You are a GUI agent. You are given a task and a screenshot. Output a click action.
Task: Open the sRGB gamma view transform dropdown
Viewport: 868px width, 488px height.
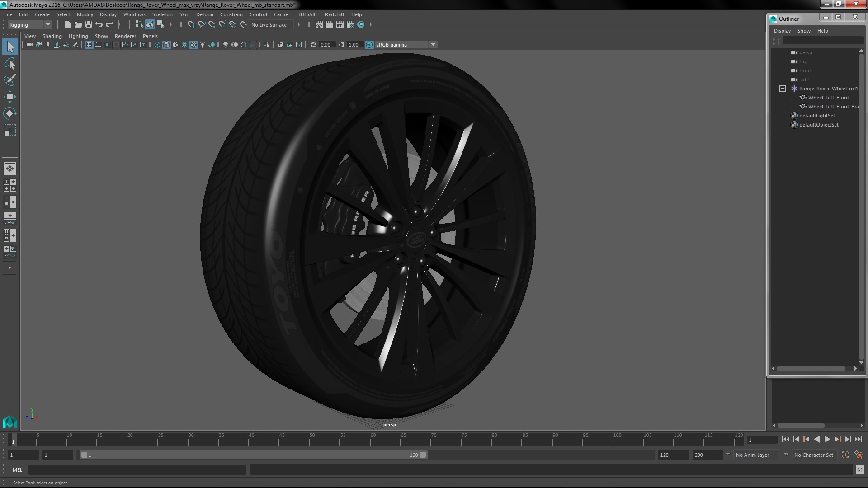(x=406, y=45)
